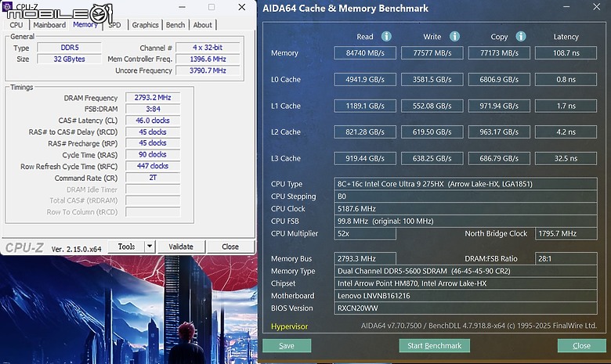Open the About tab in CPU-Z
The width and height of the screenshot is (611, 364).
[203, 25]
